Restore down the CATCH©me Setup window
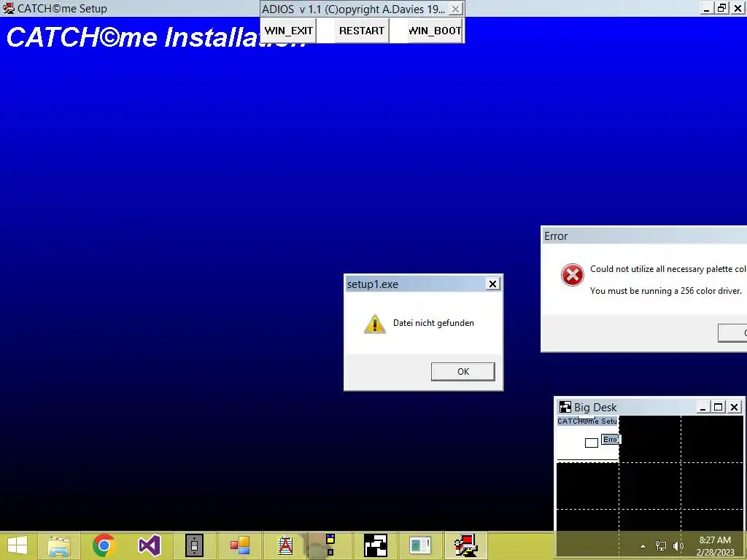Screen dimensions: 747x560 pos(722,8)
